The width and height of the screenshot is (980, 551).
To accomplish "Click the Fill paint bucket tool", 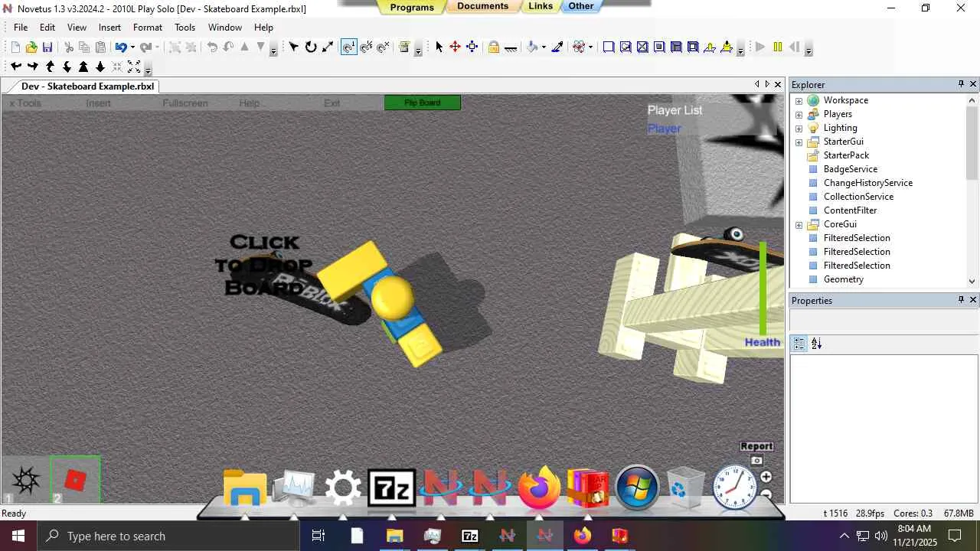I will [x=533, y=47].
